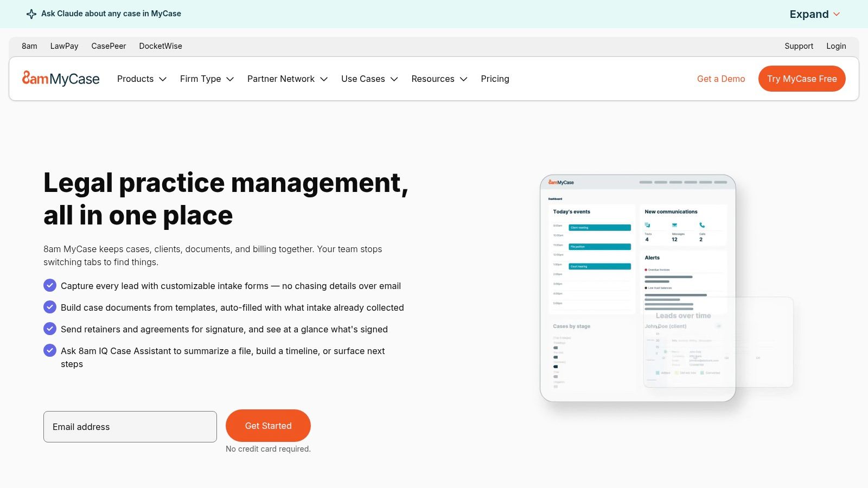Open the LawPay link in top bar
This screenshot has height=488, width=868.
coord(64,46)
